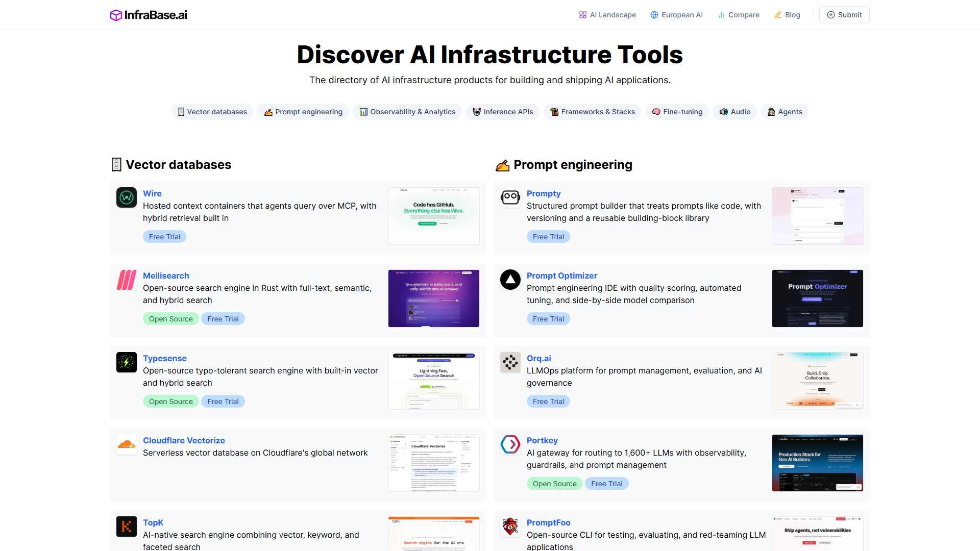This screenshot has width=980, height=551.
Task: Click the Prompty robot icon
Action: point(510,197)
